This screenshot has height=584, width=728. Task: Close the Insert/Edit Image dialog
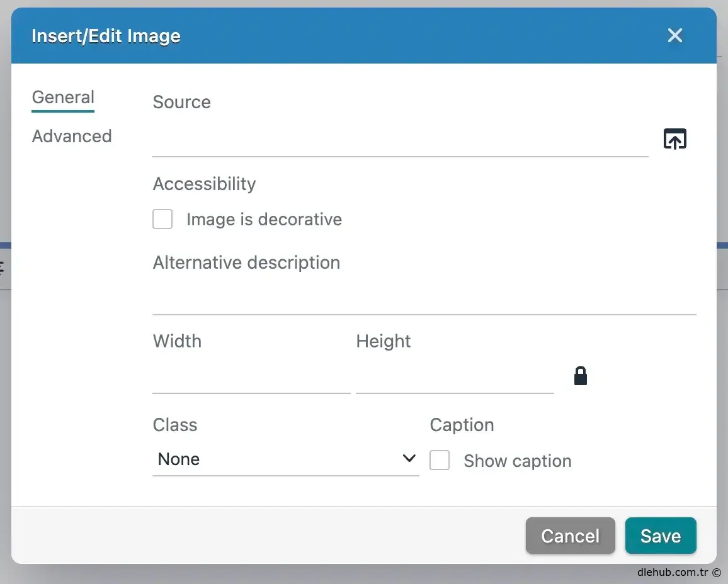(x=674, y=35)
